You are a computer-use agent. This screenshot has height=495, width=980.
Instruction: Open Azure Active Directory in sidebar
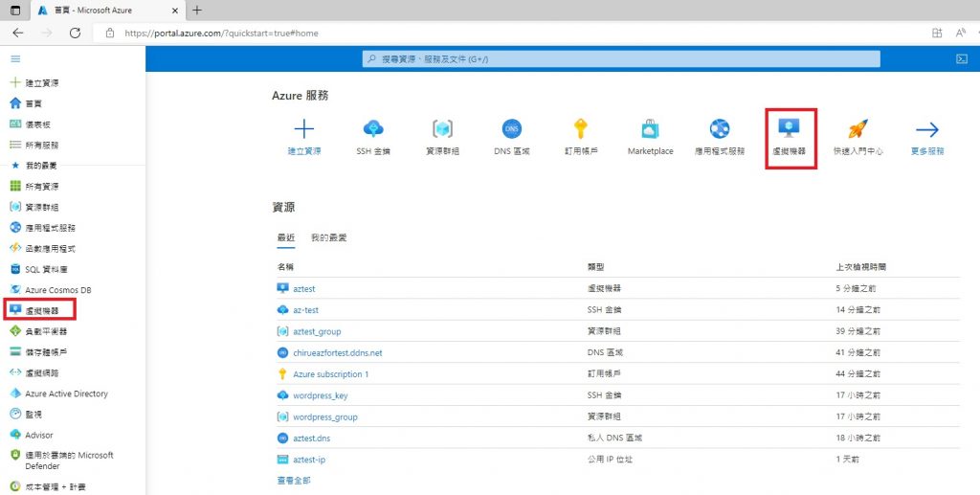point(66,394)
